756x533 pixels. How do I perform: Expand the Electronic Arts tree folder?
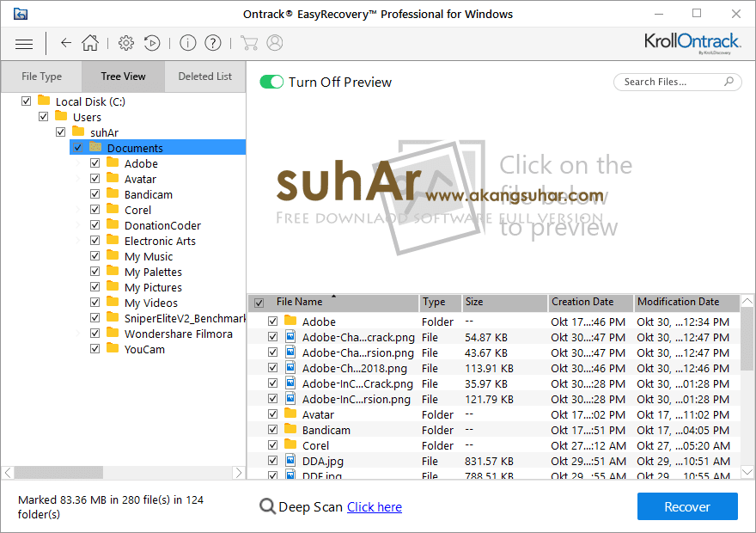coord(78,241)
